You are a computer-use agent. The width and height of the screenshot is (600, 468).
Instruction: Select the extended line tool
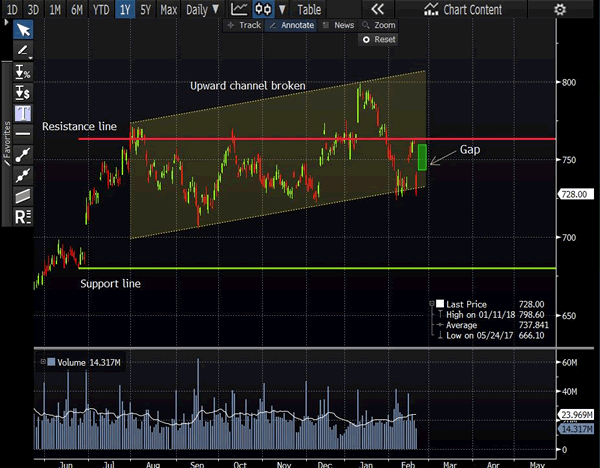click(23, 175)
